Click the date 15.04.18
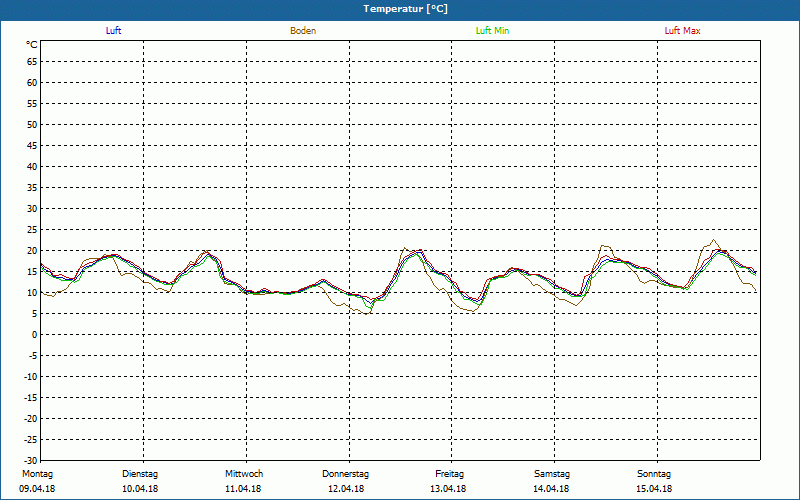The width and height of the screenshot is (800, 500). click(x=654, y=489)
